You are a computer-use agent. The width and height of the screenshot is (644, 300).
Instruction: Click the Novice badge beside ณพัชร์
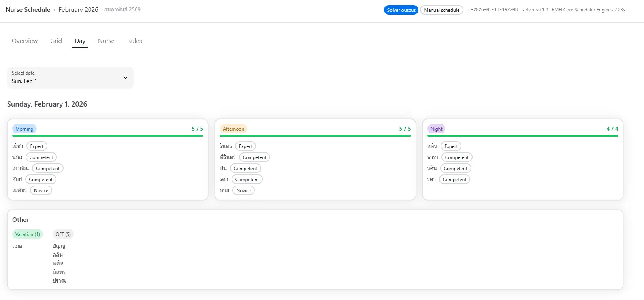[x=41, y=191]
